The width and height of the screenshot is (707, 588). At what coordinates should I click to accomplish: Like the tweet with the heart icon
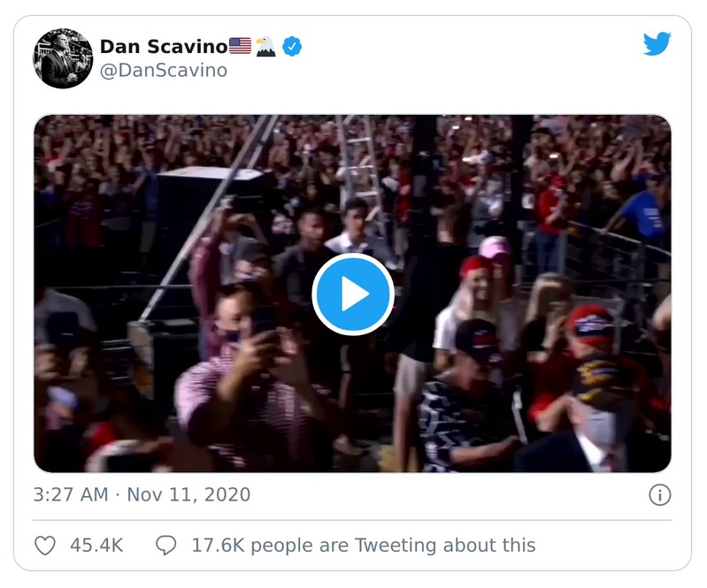point(45,546)
